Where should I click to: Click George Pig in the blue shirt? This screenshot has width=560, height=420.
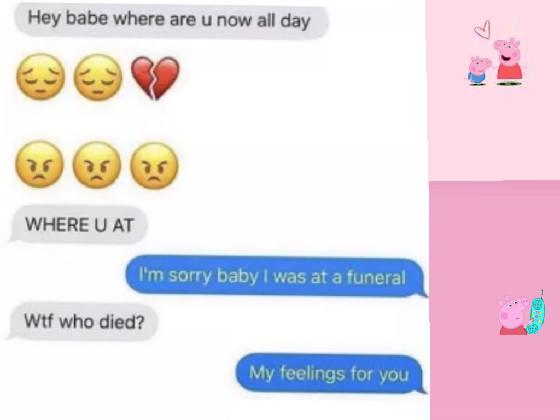(478, 70)
